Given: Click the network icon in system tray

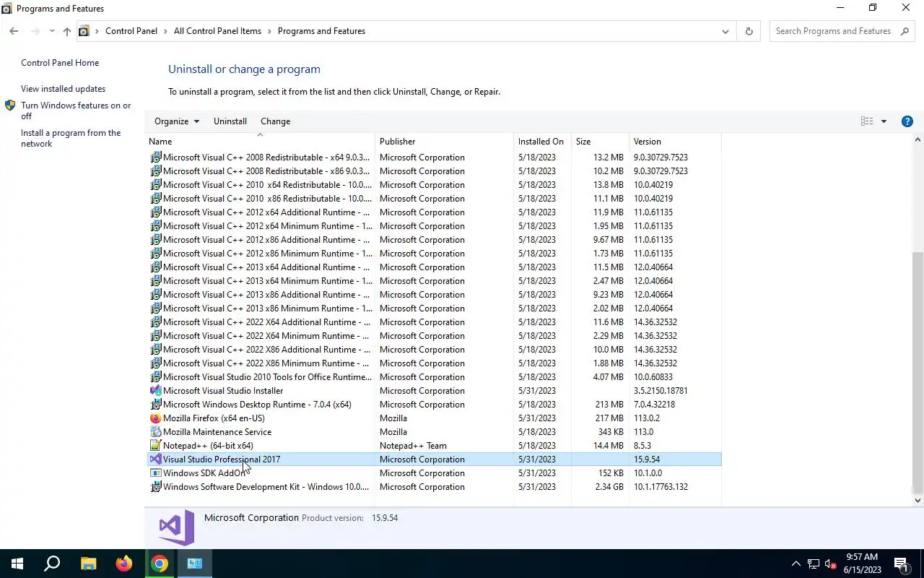Looking at the screenshot, I should 813,564.
